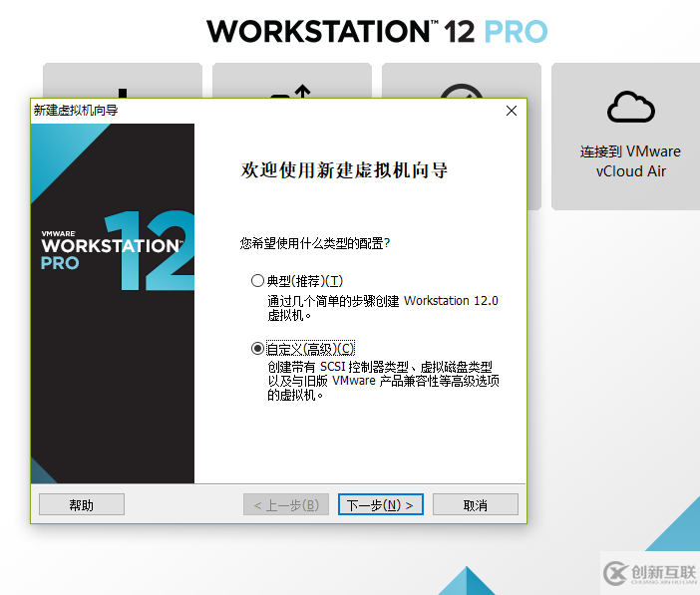The image size is (700, 595).
Task: Click the 自定义(高级)(C) option label
Action: (311, 349)
